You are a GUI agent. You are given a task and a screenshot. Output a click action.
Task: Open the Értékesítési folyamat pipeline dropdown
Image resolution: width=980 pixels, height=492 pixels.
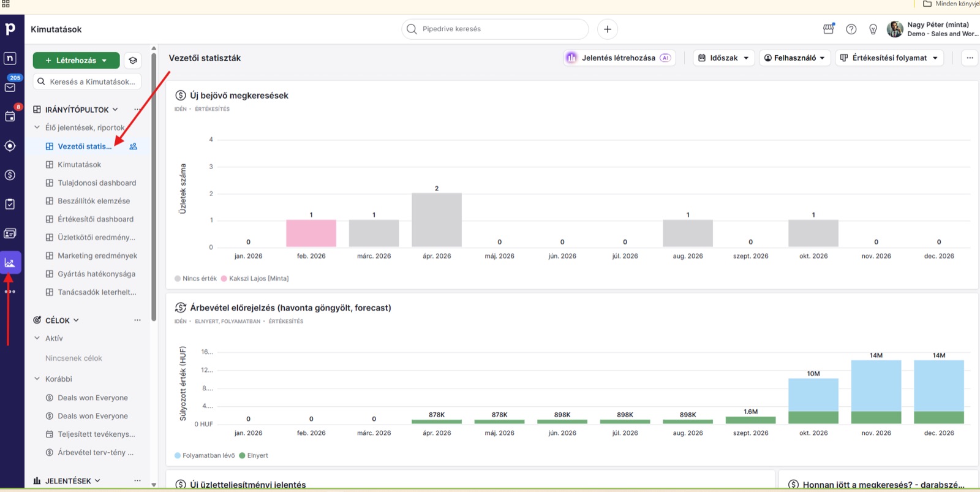pyautogui.click(x=889, y=58)
